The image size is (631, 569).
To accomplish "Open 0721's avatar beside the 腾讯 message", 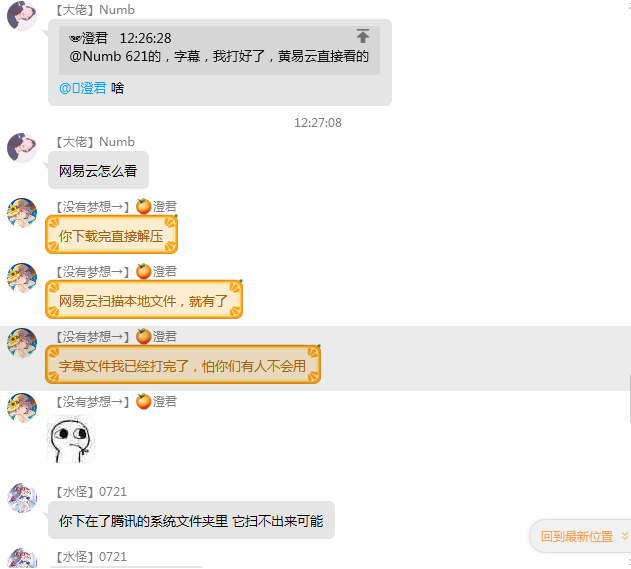I will [x=22, y=498].
